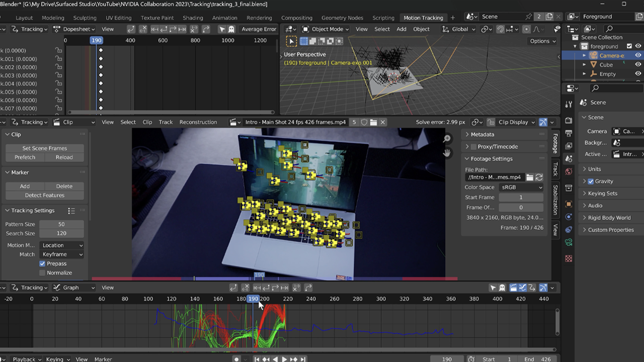The width and height of the screenshot is (644, 362).
Task: Click the Start Frame value field
Action: pyautogui.click(x=521, y=198)
